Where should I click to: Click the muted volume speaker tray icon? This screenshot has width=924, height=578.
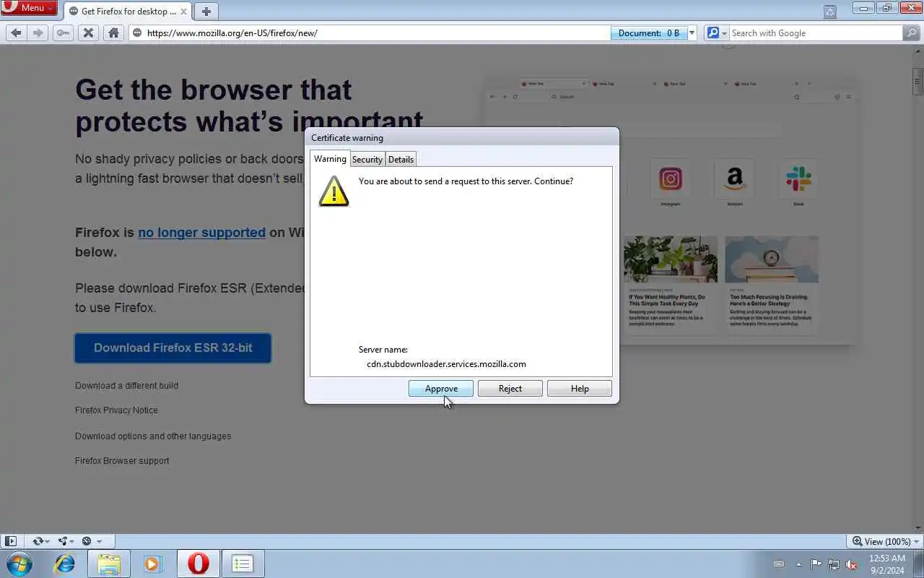point(852,564)
